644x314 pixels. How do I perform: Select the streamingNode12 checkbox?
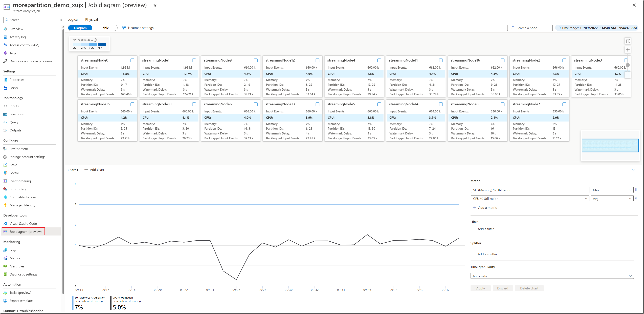coord(318,60)
